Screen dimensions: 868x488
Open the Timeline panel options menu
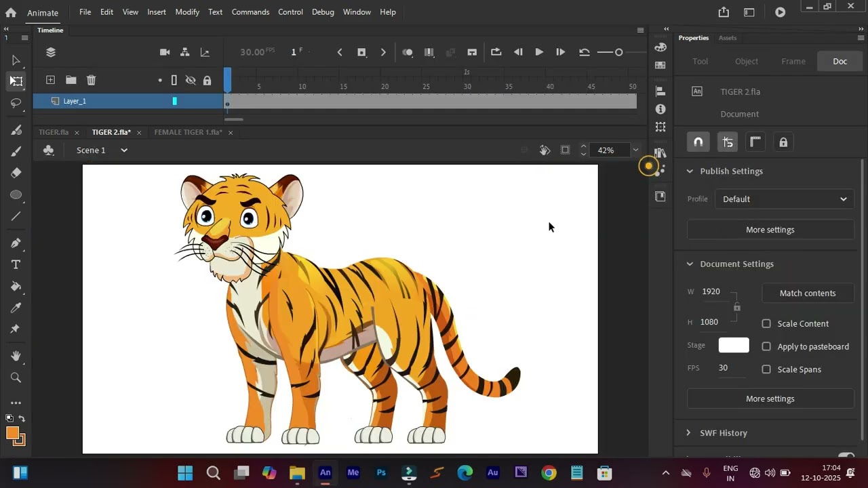pos(640,30)
